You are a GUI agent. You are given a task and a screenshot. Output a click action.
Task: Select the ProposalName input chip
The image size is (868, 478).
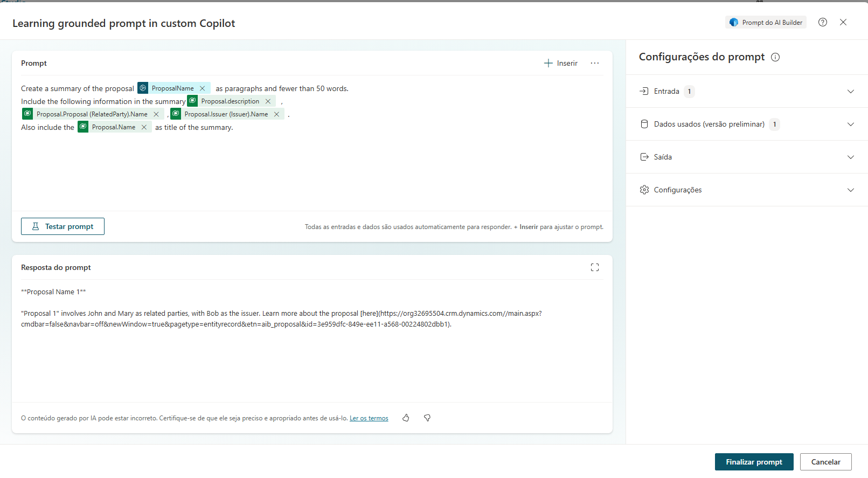point(172,88)
